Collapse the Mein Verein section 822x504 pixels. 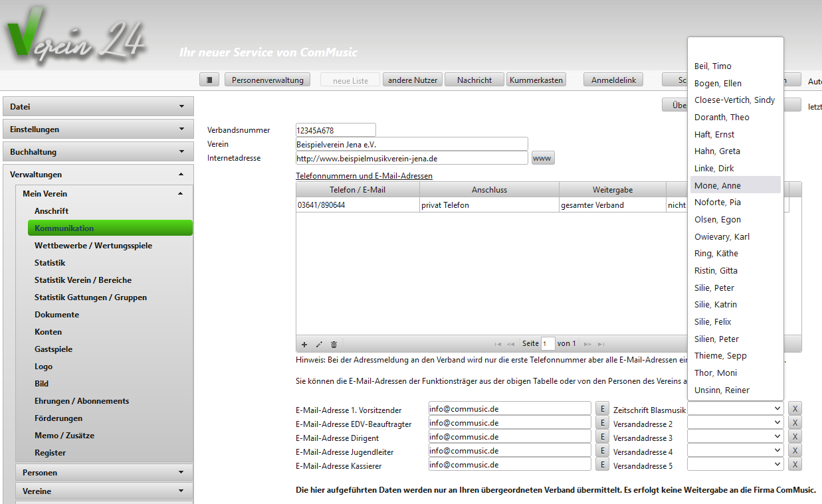(104, 194)
